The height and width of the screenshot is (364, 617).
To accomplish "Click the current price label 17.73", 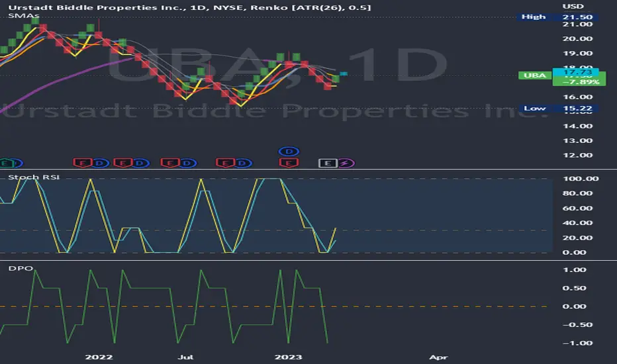I will pos(577,72).
